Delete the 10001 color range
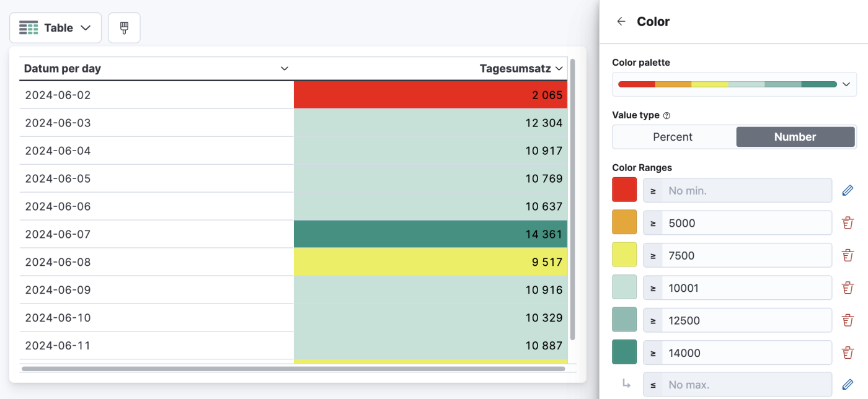The image size is (868, 399). [848, 287]
